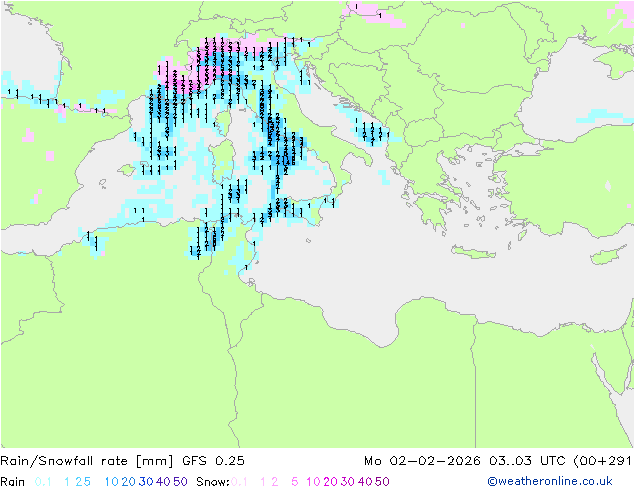Screen dimensions: 634x490
Task: Select the Rain 50 legend value
Action: 180,482
